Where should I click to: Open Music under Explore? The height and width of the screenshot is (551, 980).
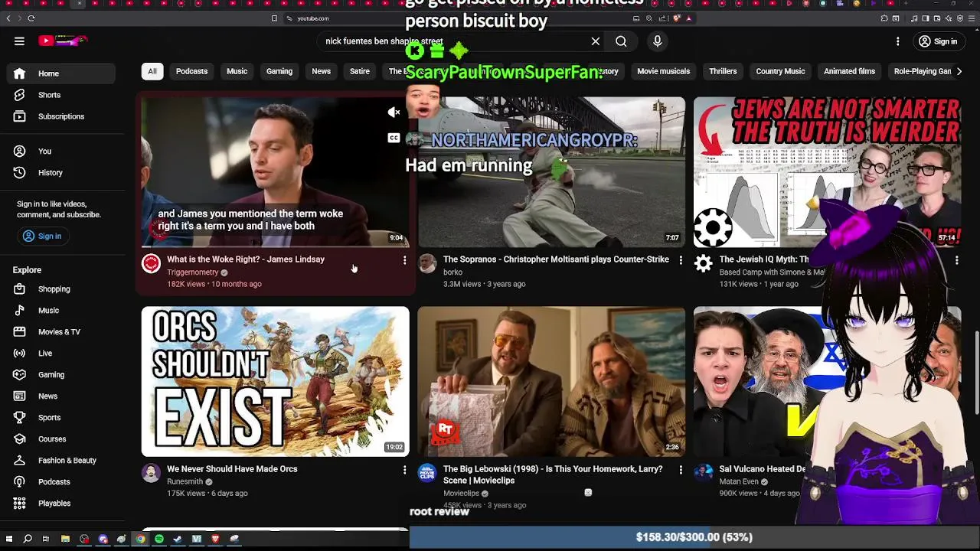[x=63, y=311]
